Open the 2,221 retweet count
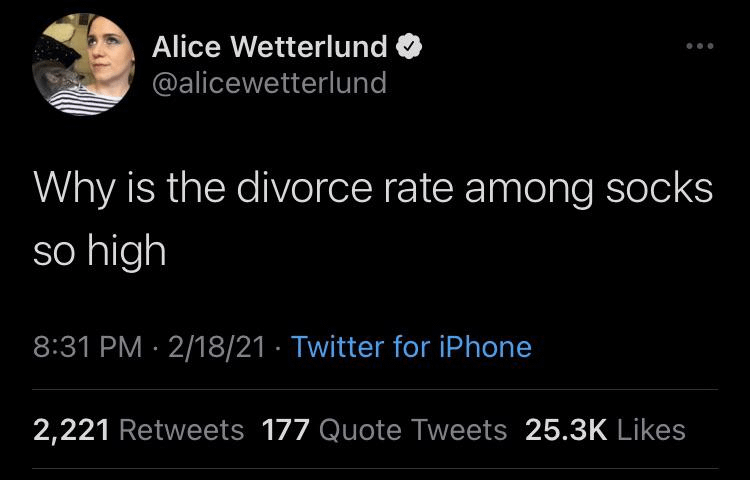The height and width of the screenshot is (480, 750). tap(71, 429)
